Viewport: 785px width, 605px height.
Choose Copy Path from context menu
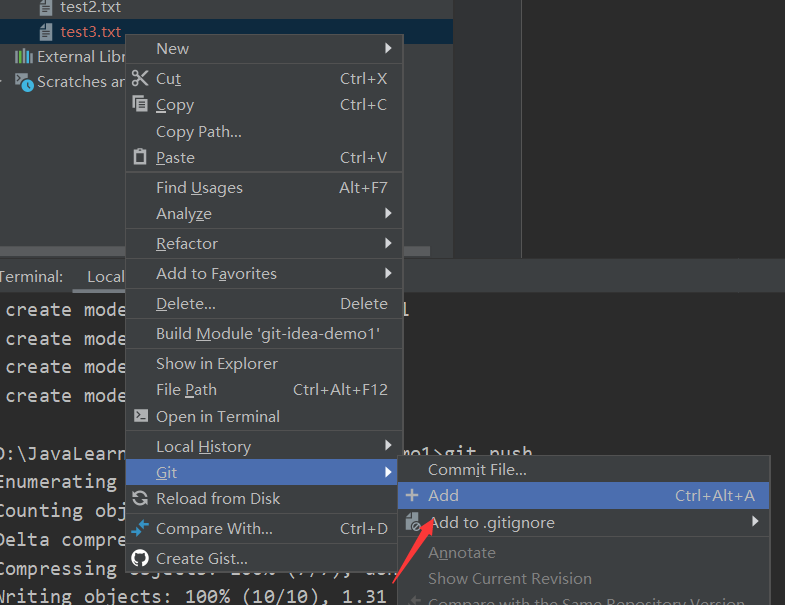199,131
